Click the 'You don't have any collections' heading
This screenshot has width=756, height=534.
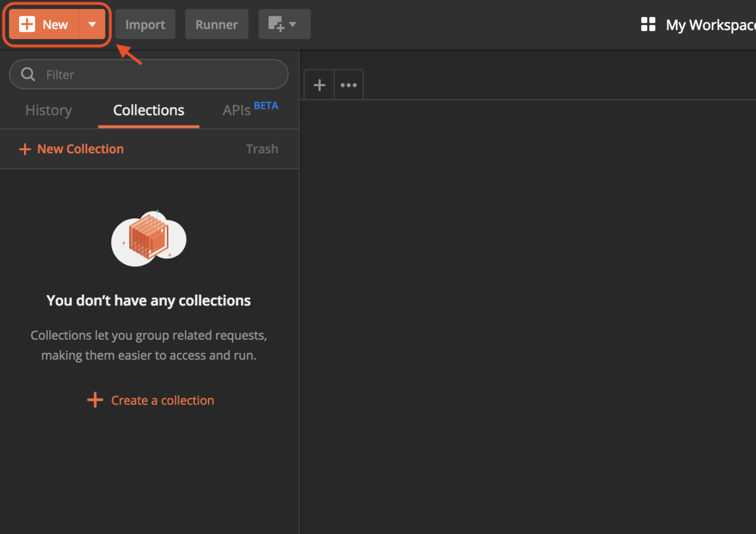click(149, 300)
